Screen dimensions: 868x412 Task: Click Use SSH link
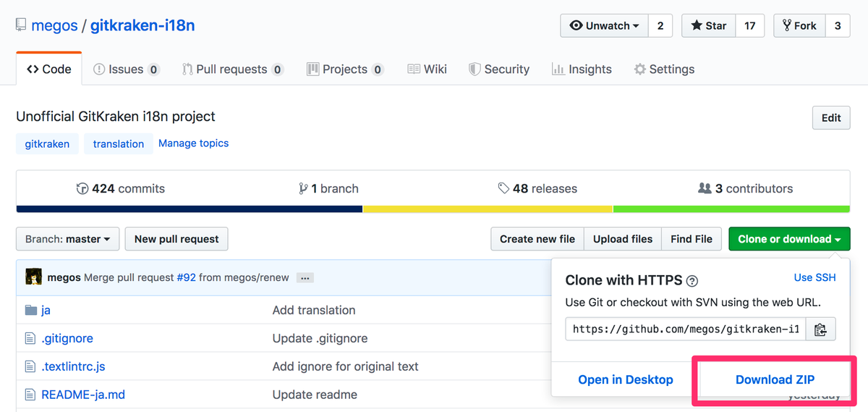tap(814, 277)
